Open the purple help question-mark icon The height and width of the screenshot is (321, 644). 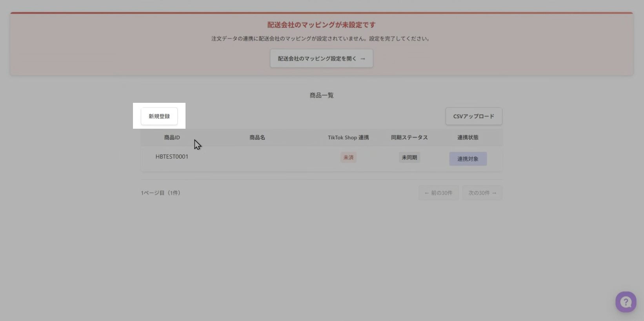point(626,302)
